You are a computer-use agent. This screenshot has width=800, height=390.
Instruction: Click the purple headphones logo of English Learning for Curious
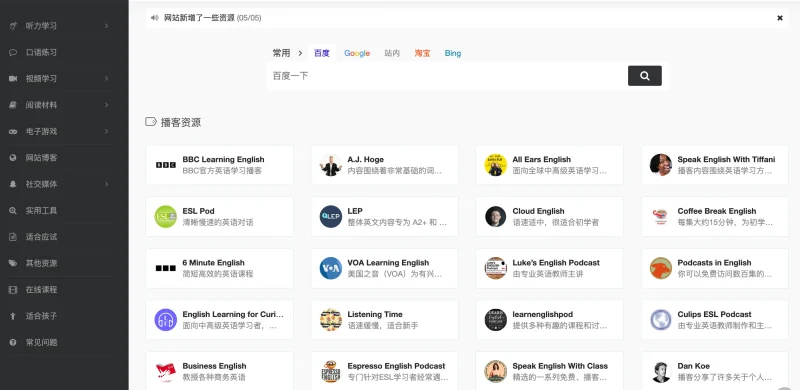point(166,320)
